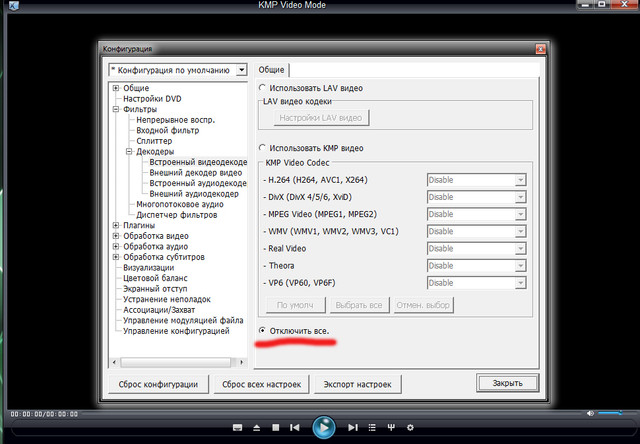
Task: Jump to the previous track
Action: (x=294, y=427)
